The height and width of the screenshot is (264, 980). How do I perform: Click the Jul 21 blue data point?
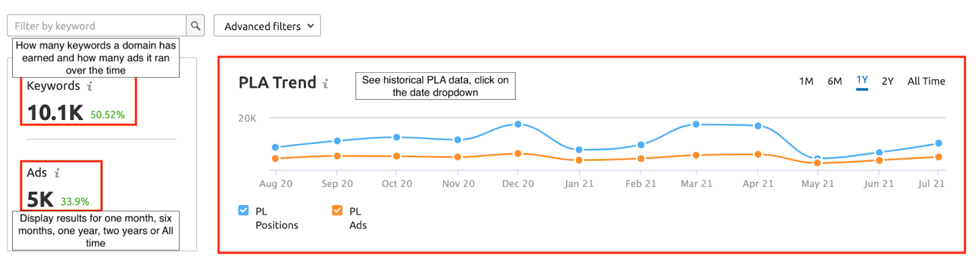click(x=938, y=143)
